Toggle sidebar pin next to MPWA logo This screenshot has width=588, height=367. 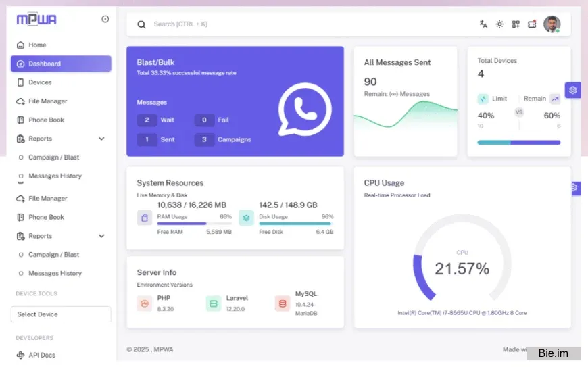pos(105,19)
